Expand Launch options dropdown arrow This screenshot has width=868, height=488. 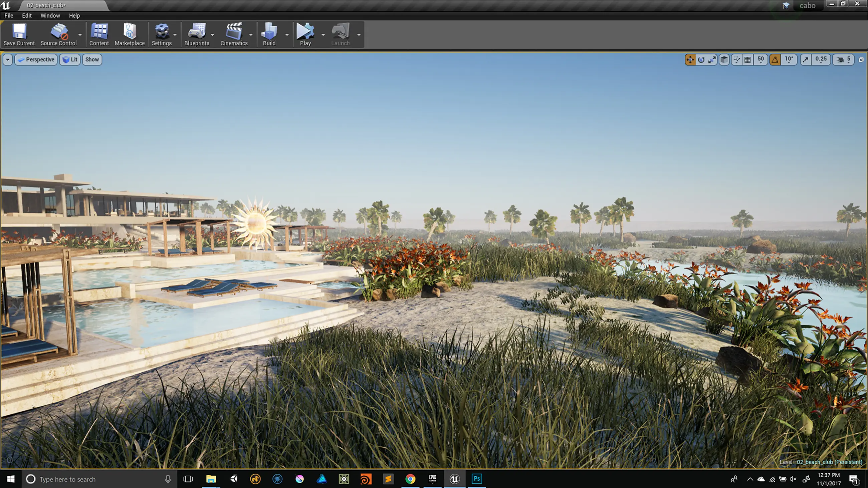tap(359, 35)
